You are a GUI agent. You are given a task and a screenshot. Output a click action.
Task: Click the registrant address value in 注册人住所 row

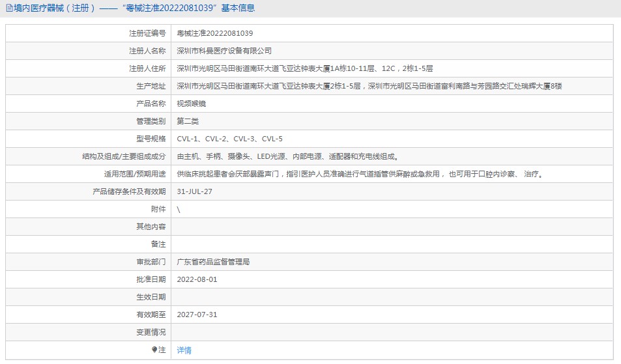point(305,68)
